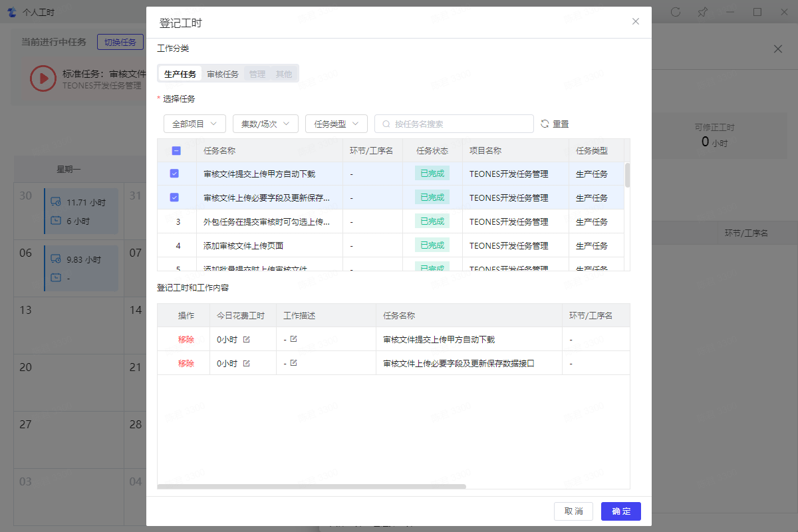Open the 任务类型 filter dropdown
Image resolution: width=798 pixels, height=532 pixels.
(x=336, y=124)
